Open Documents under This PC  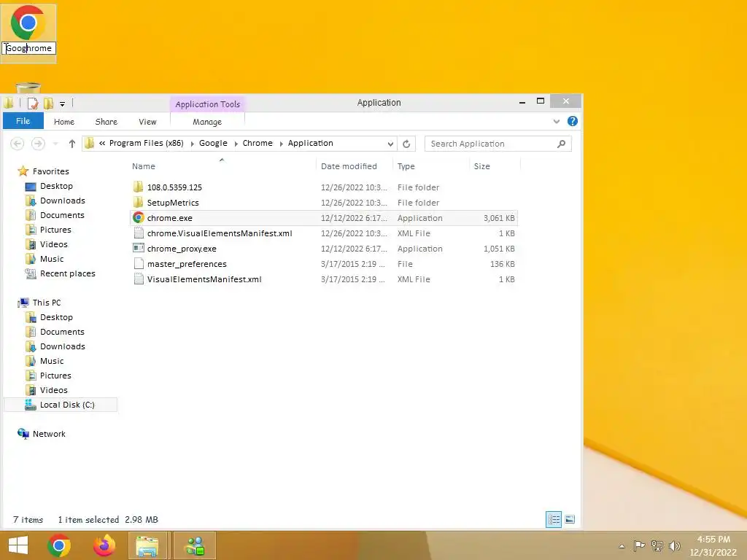click(x=62, y=332)
